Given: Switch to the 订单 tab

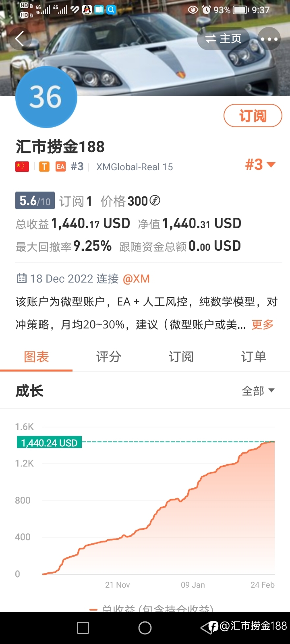Looking at the screenshot, I should click(254, 357).
